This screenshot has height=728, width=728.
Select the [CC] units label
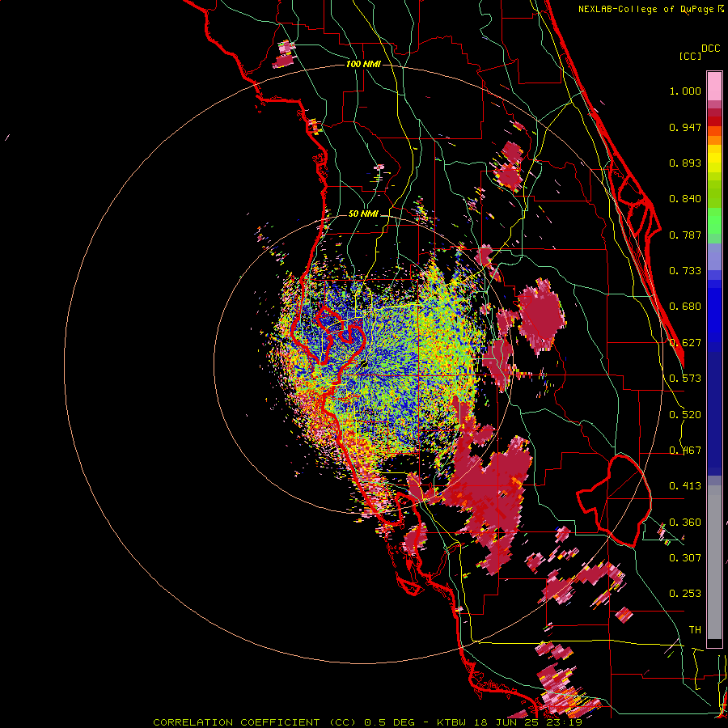[x=690, y=56]
